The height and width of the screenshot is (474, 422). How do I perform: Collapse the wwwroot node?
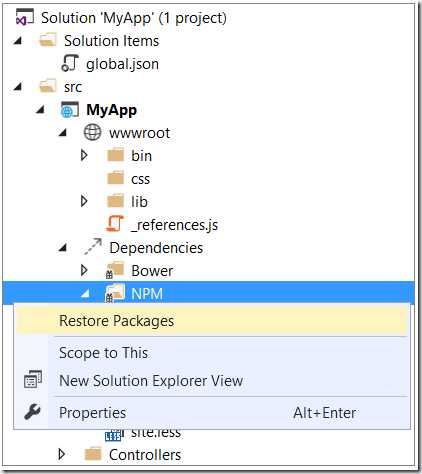click(x=63, y=133)
